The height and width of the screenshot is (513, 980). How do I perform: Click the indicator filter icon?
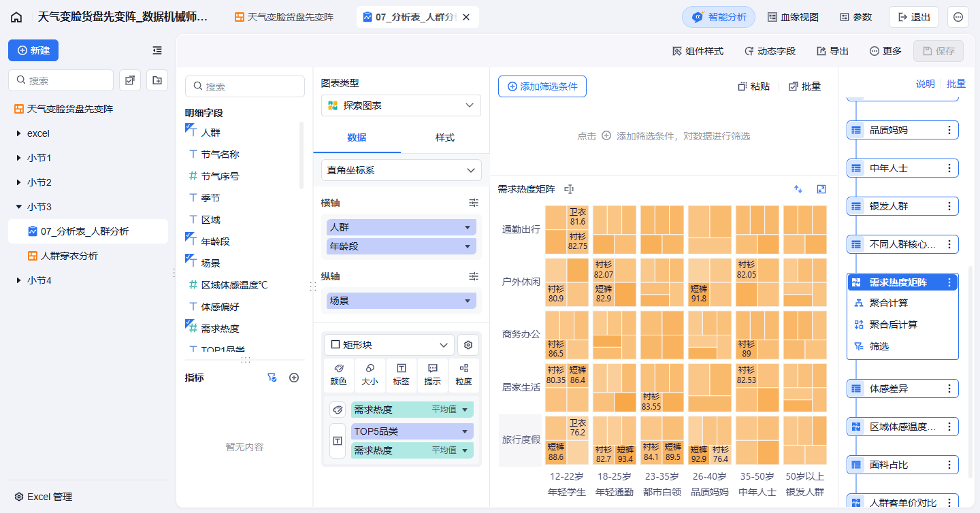272,378
